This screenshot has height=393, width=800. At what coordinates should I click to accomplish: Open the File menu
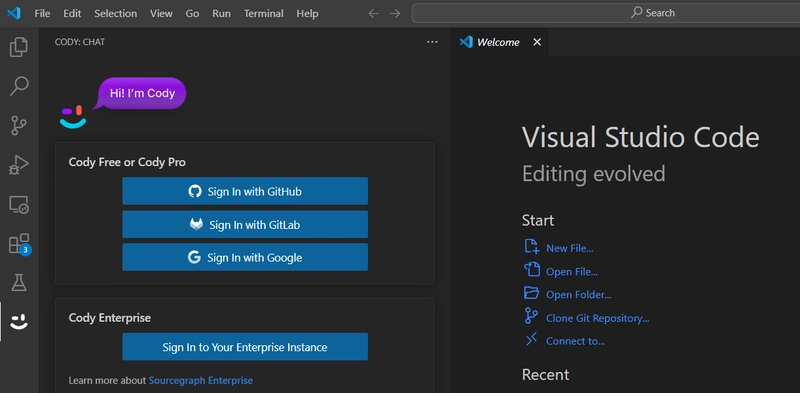pos(42,13)
